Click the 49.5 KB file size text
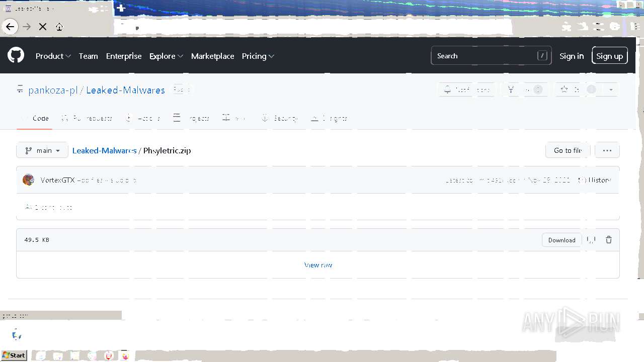This screenshot has height=362, width=644. pos(37,240)
